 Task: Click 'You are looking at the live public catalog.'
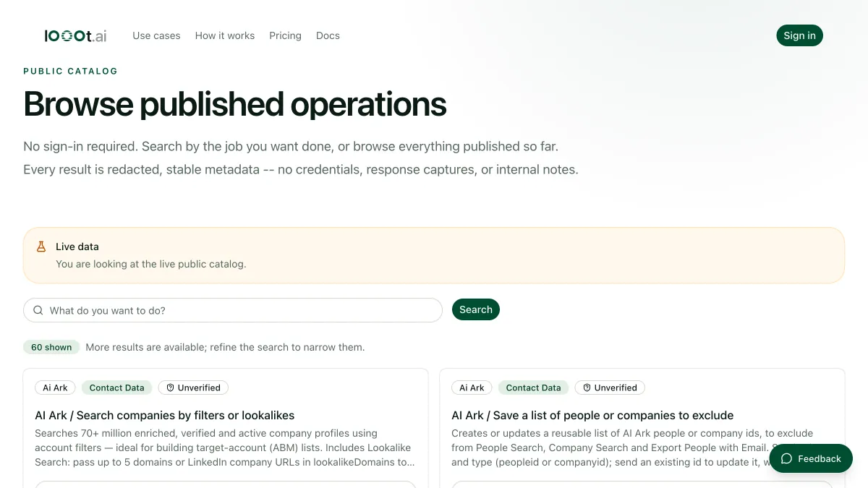[x=151, y=264]
